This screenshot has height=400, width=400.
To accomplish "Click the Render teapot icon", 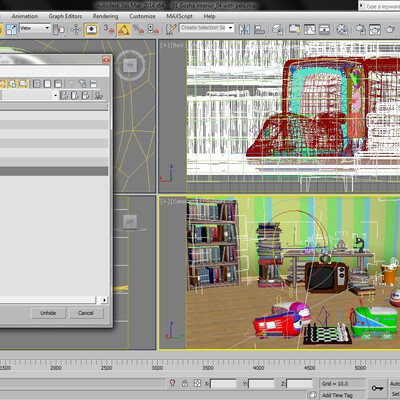I will (x=390, y=30).
